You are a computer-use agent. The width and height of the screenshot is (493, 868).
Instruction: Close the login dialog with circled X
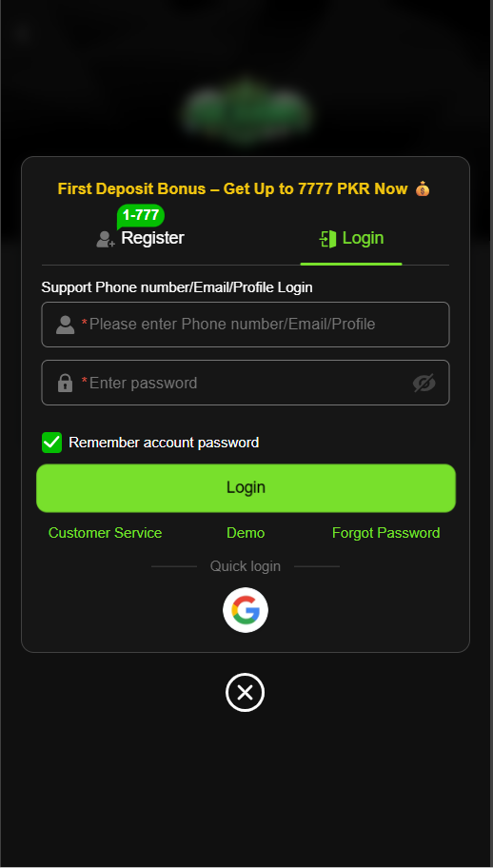(x=246, y=692)
